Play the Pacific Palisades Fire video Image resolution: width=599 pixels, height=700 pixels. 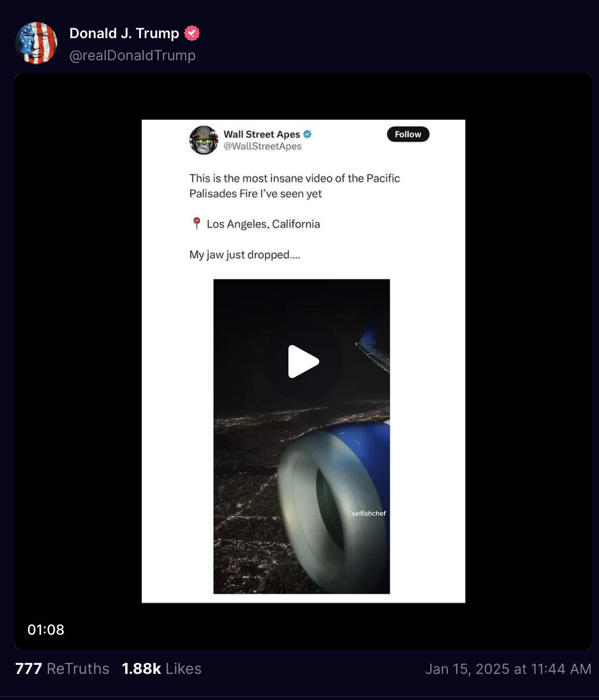(304, 361)
